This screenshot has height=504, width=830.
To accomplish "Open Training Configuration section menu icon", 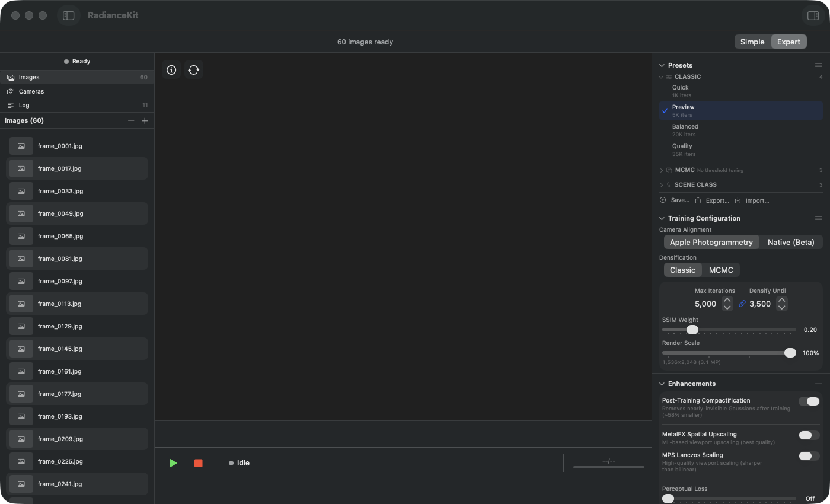I will [x=819, y=218].
